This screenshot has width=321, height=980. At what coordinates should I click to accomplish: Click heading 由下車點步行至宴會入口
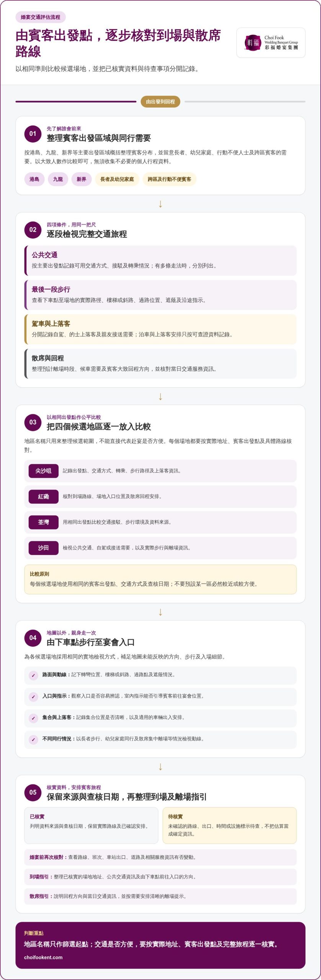91,642
